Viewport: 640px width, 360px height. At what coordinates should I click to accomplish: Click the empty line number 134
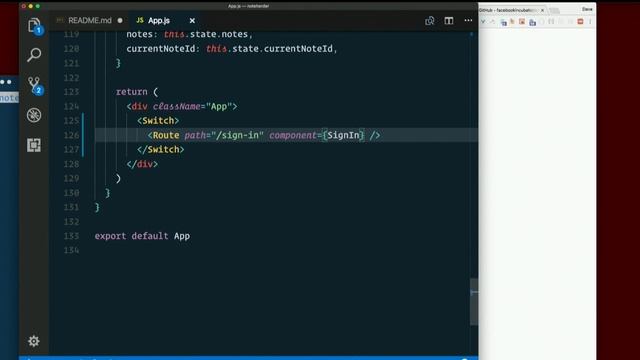pos(71,250)
